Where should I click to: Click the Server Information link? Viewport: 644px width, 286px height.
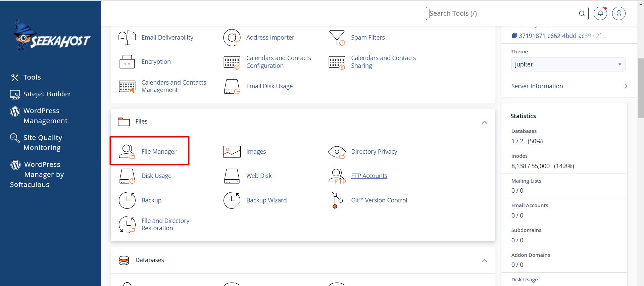pos(537,86)
